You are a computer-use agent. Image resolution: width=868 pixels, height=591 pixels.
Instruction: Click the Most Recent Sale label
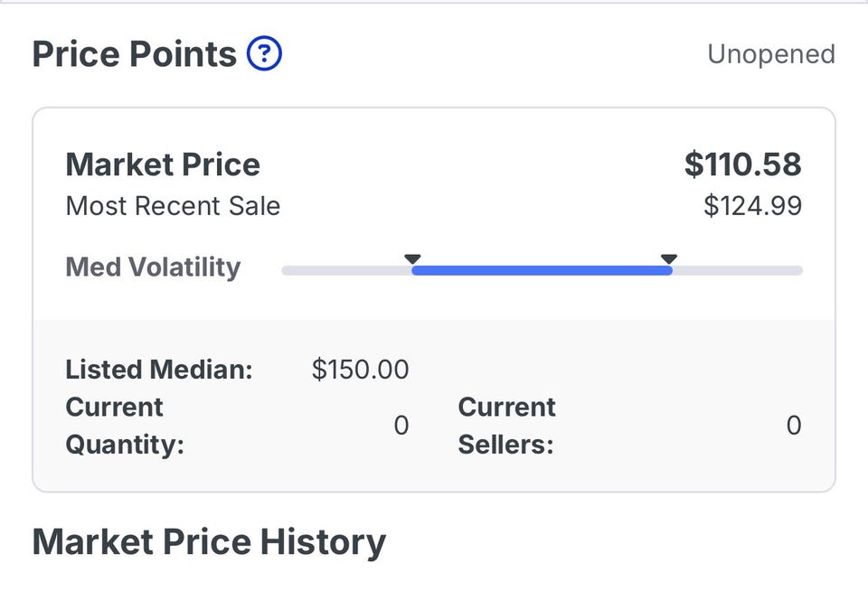(x=173, y=206)
